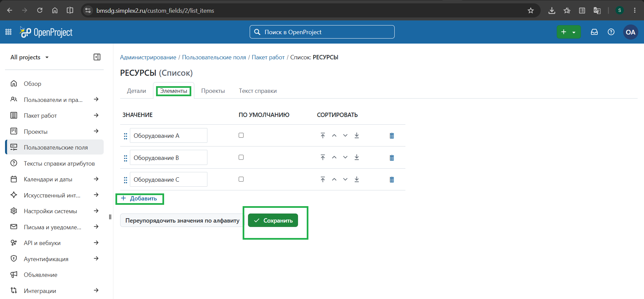The image size is (644, 299).
Task: Move Оборудование C up one position
Action: tap(334, 179)
